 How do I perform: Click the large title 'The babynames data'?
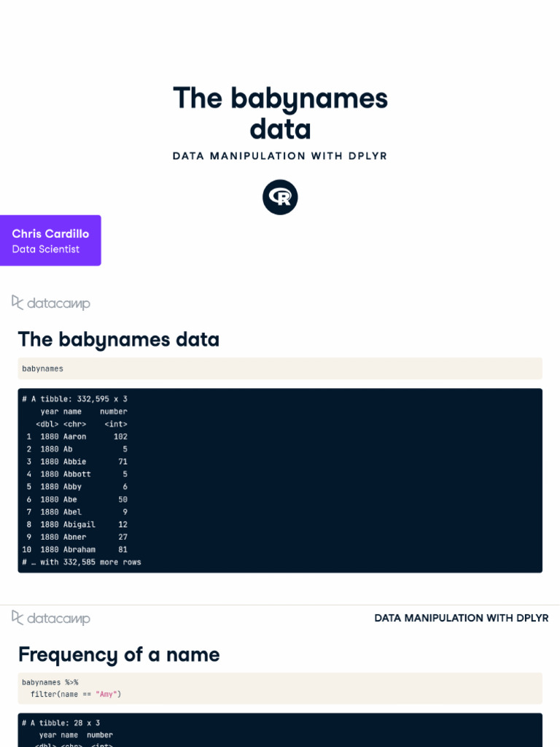(x=280, y=114)
